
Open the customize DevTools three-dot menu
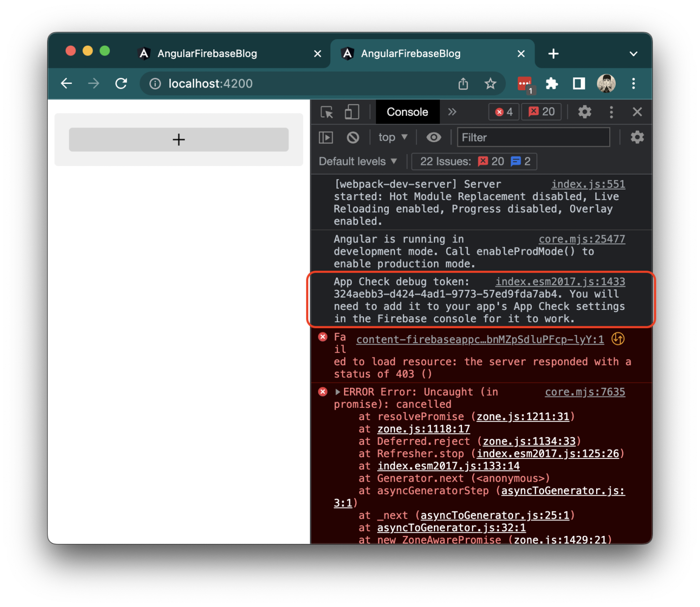tap(611, 112)
